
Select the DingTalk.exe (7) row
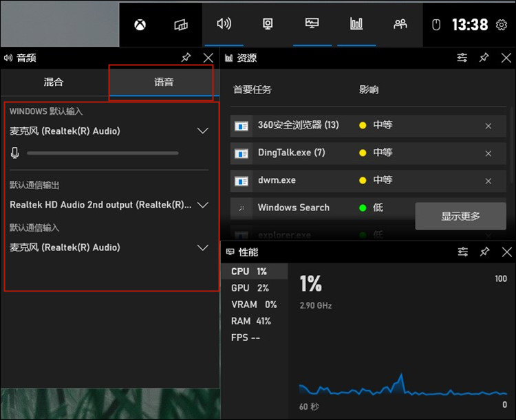pos(368,153)
